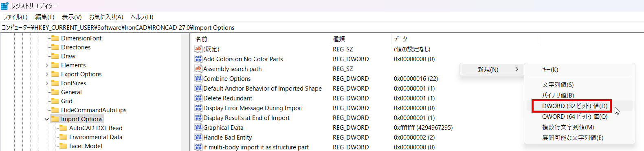Screen dimensions: 644x151
Task: Select the Facet Model tree item
Action: pos(86,146)
